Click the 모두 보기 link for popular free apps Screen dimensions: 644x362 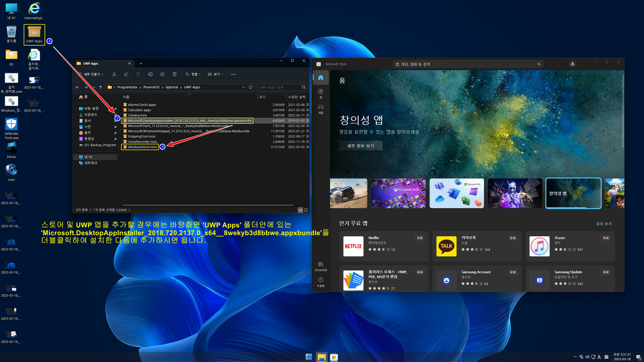click(x=604, y=224)
